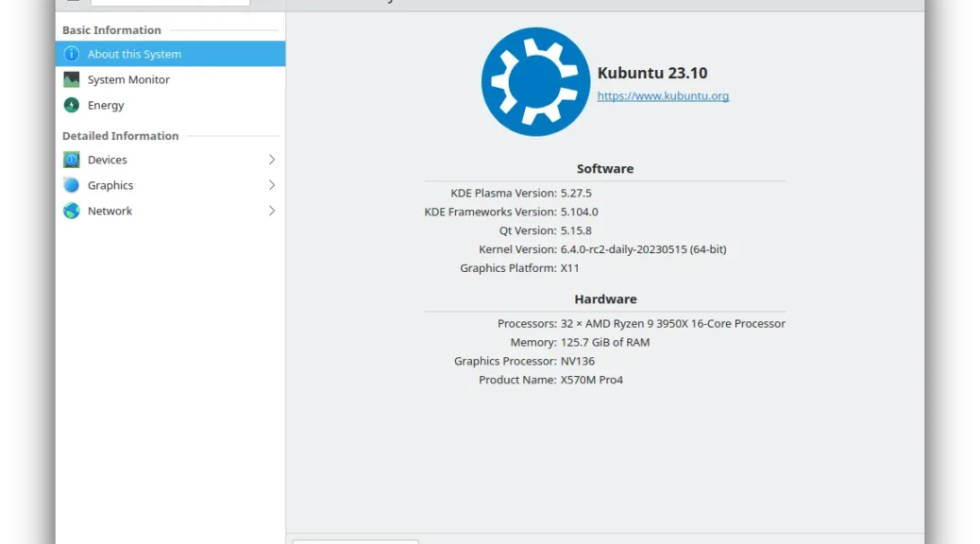The height and width of the screenshot is (544, 980).
Task: Click the Software section heading
Action: click(605, 169)
